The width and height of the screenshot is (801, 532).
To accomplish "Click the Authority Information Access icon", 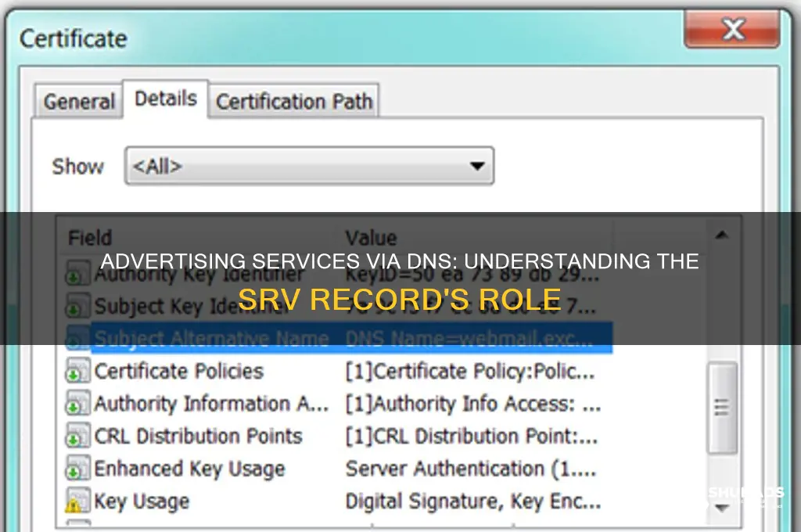I will 77,404.
